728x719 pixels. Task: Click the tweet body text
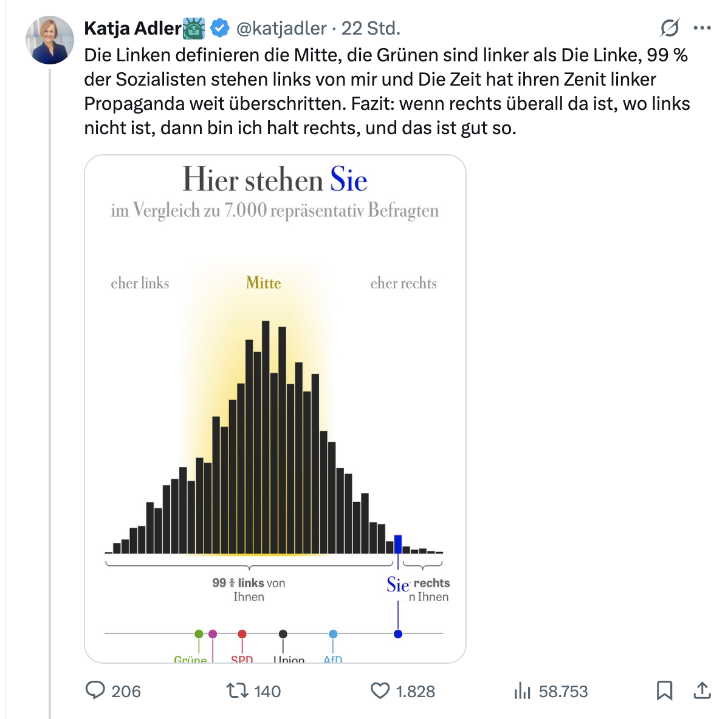pyautogui.click(x=386, y=91)
